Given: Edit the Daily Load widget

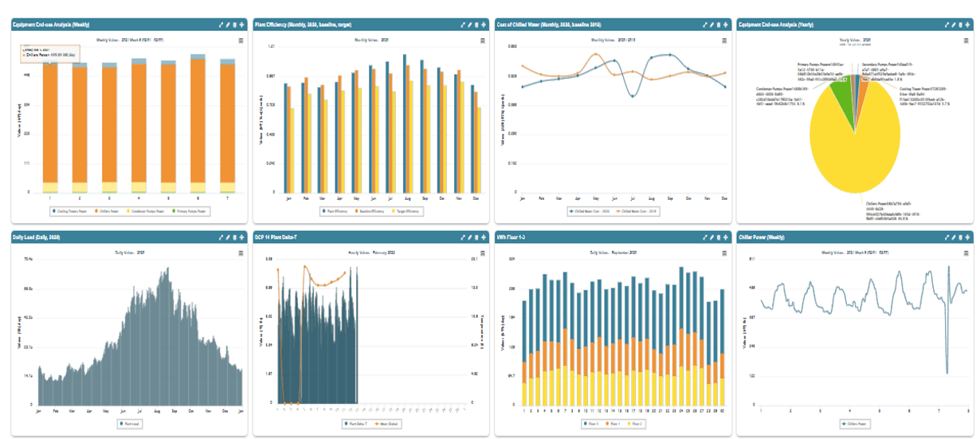Looking at the screenshot, I should click(228, 237).
